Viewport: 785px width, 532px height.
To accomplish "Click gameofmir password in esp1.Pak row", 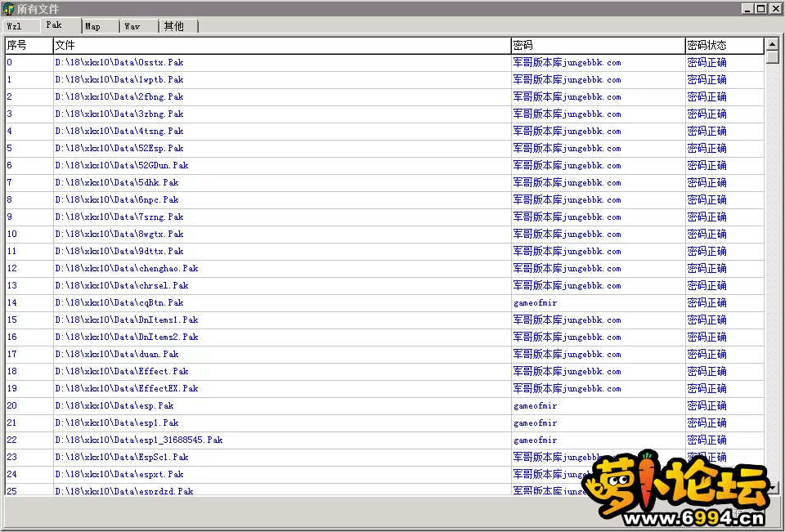I will point(535,422).
